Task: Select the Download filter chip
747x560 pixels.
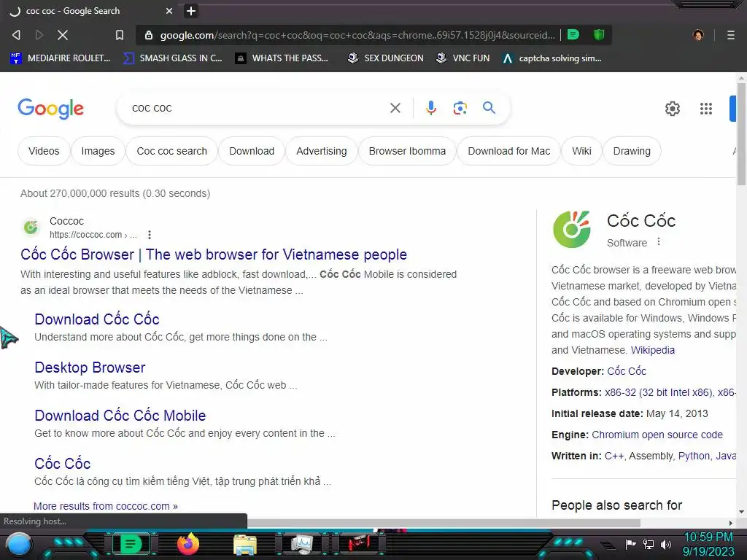Action: (x=252, y=151)
